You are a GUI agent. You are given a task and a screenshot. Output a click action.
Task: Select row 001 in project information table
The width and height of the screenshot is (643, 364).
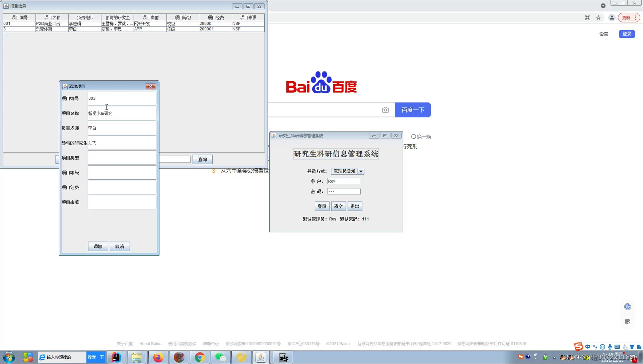click(x=133, y=23)
